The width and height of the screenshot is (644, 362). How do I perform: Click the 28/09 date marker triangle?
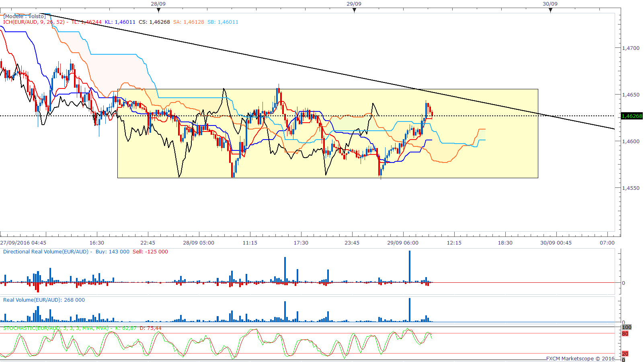coord(158,10)
